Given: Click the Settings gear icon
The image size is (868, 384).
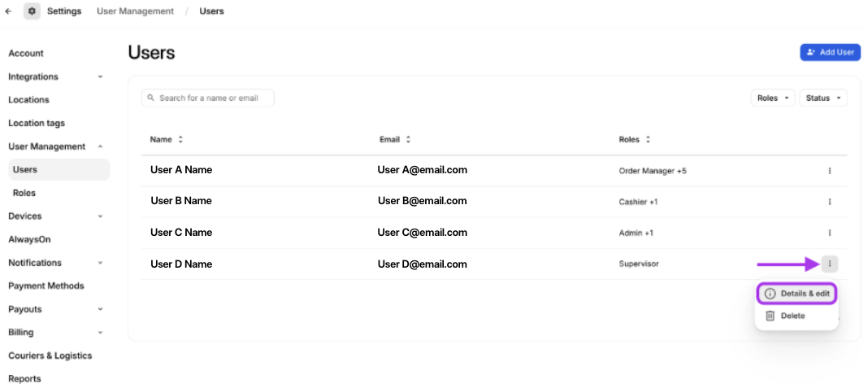Looking at the screenshot, I should (32, 11).
